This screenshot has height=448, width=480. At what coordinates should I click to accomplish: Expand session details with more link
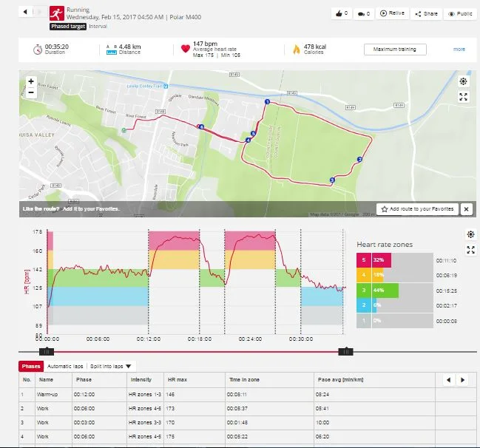(459, 50)
